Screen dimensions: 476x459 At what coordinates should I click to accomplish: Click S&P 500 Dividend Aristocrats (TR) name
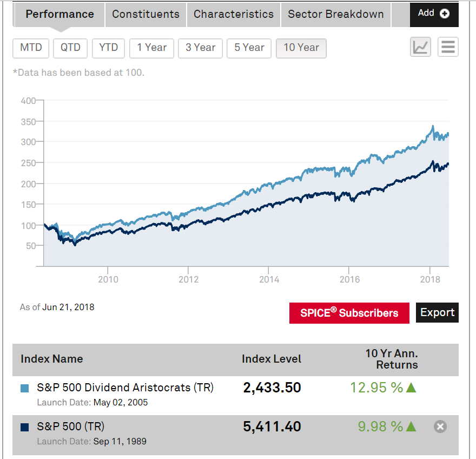125,388
